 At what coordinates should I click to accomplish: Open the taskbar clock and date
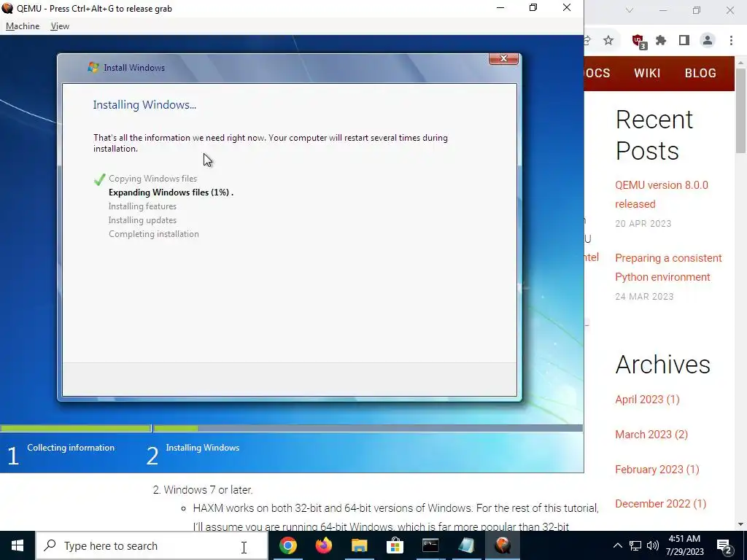[684, 545]
